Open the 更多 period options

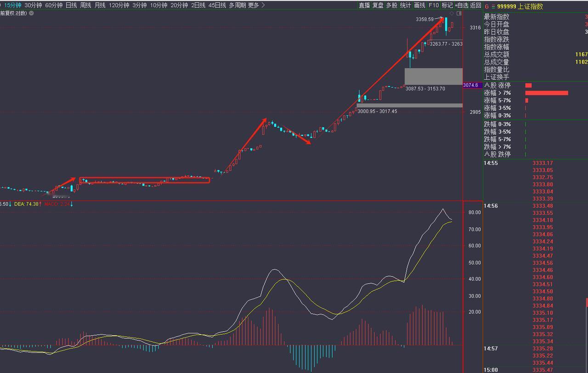[254, 6]
